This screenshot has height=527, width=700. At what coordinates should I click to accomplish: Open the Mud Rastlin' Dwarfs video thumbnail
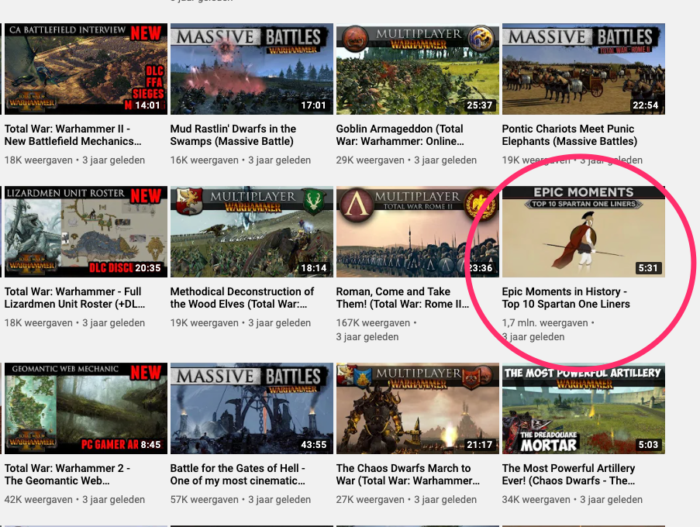(x=252, y=69)
